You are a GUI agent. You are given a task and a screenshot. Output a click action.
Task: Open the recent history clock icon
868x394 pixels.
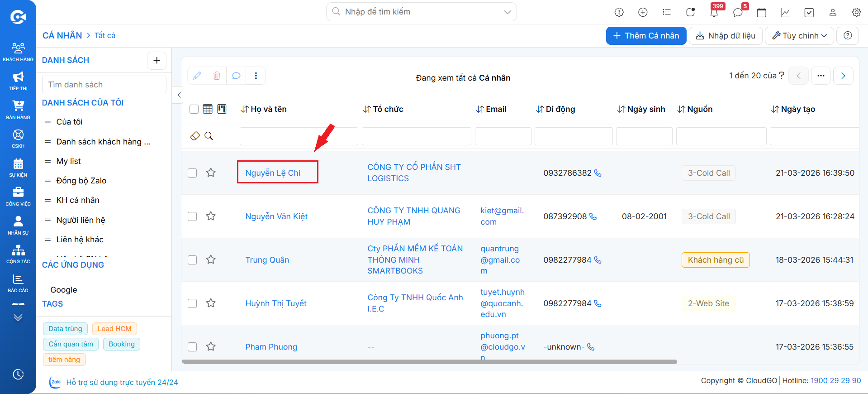point(18,375)
